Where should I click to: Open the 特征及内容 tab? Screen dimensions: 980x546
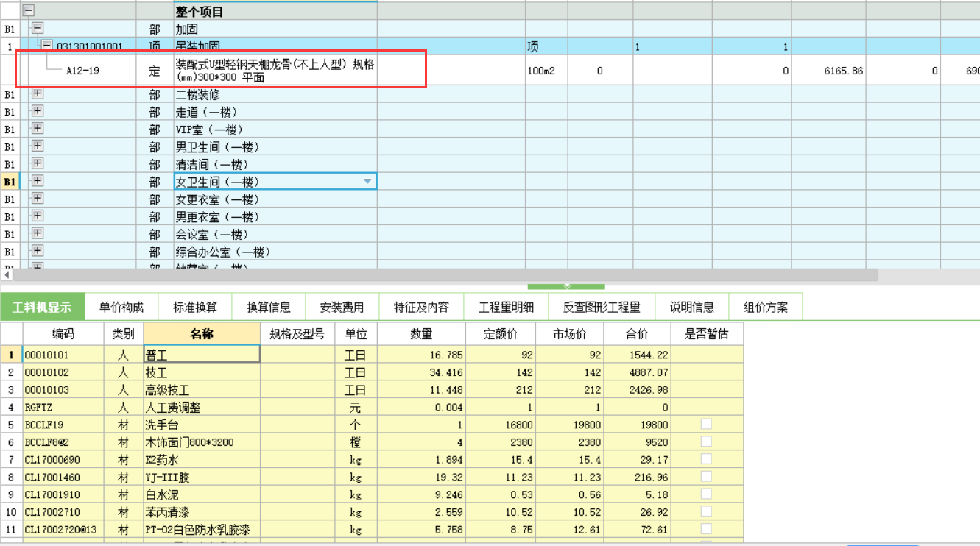[x=421, y=307]
